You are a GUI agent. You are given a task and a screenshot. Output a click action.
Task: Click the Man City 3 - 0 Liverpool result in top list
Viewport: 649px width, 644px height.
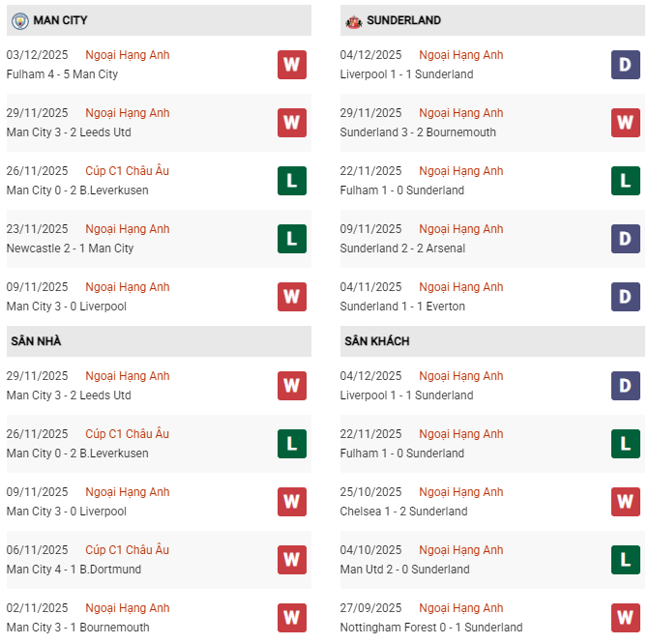(x=66, y=307)
